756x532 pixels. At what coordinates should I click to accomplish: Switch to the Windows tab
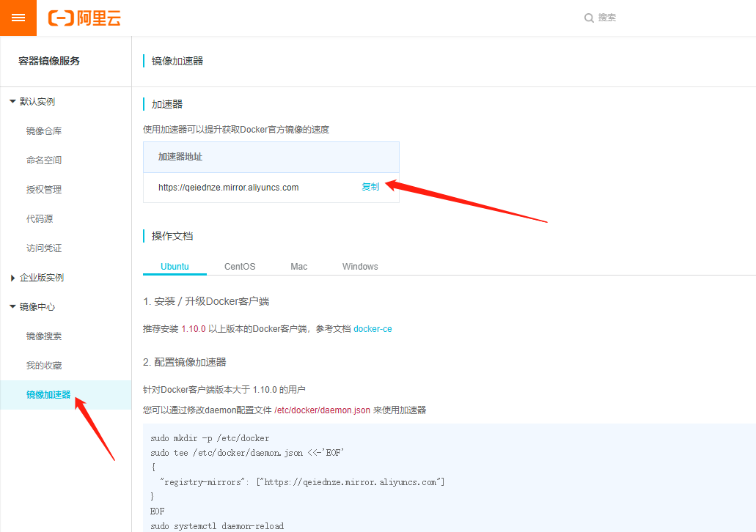pos(359,266)
